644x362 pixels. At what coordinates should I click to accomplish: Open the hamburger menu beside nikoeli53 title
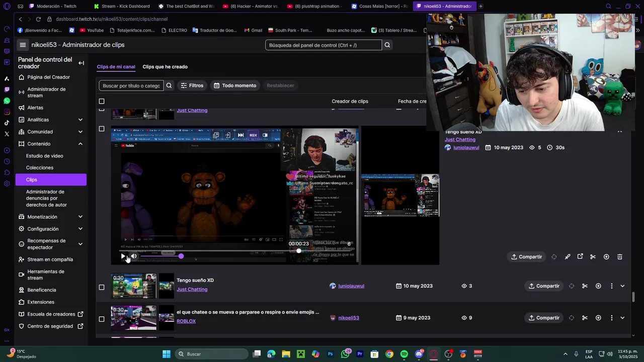23,45
